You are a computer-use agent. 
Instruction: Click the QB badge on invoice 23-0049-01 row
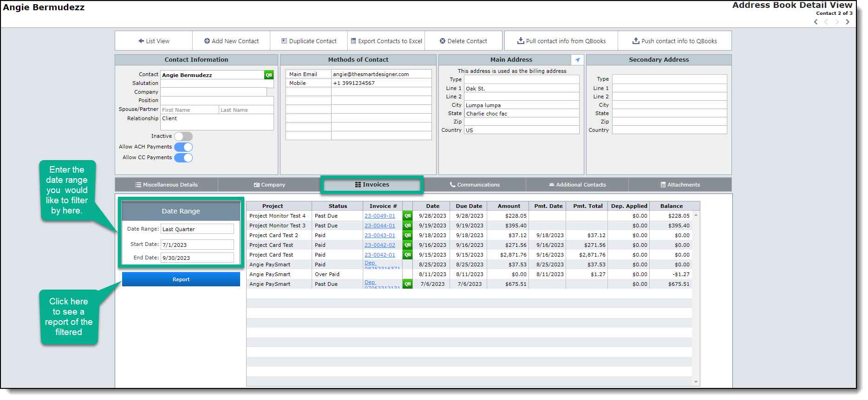coord(407,216)
